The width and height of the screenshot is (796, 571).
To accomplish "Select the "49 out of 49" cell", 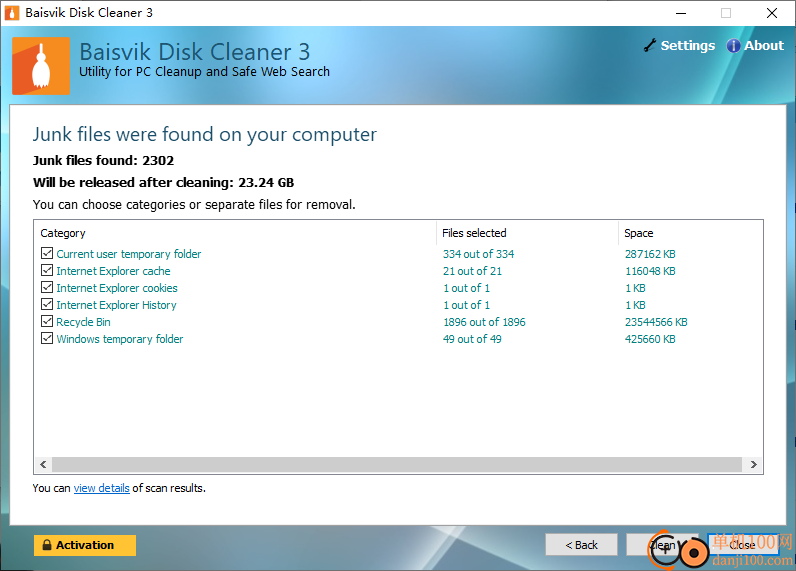I will 472,339.
